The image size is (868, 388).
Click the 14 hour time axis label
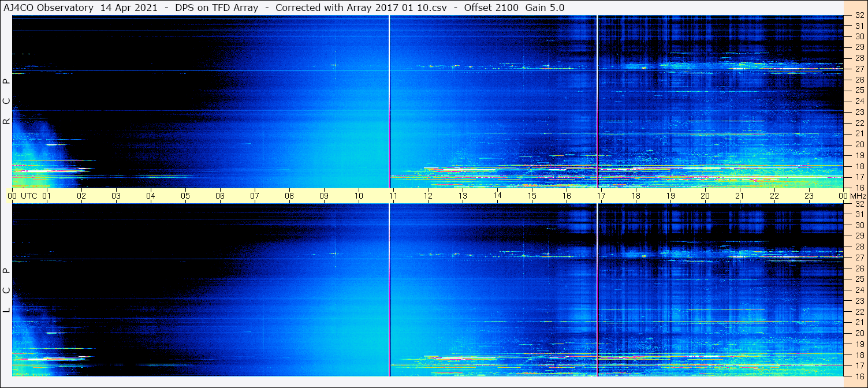coord(497,195)
